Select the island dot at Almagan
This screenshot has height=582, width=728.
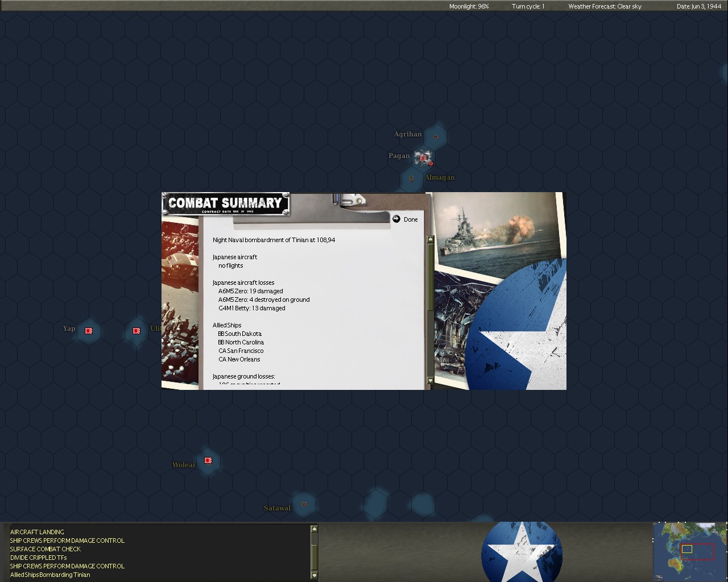[411, 180]
